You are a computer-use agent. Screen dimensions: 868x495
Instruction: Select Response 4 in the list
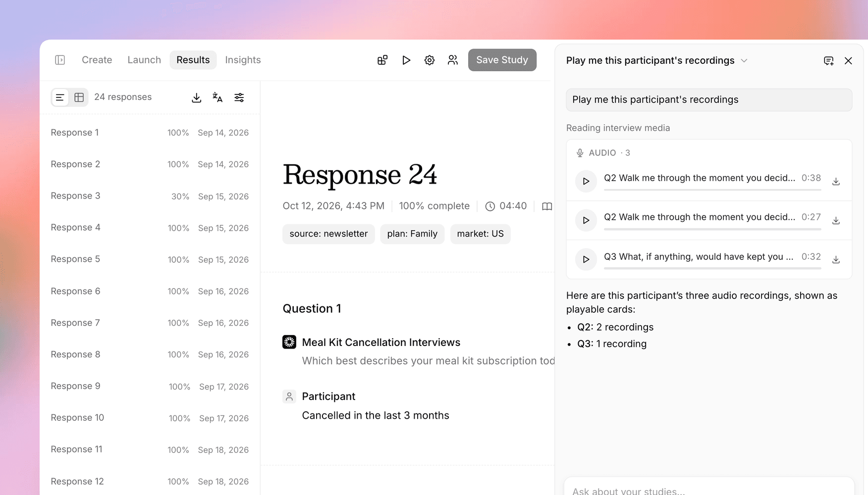click(150, 228)
